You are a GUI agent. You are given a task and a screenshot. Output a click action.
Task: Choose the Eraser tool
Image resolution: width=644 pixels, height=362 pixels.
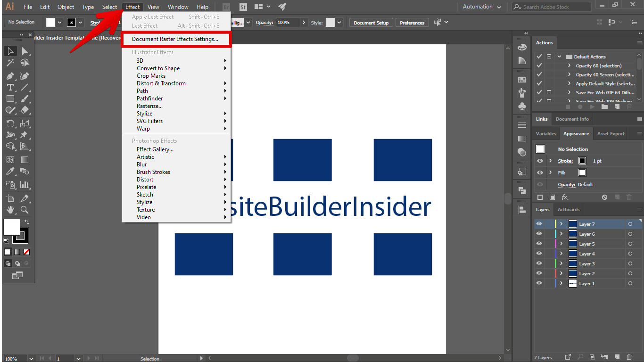(x=25, y=110)
